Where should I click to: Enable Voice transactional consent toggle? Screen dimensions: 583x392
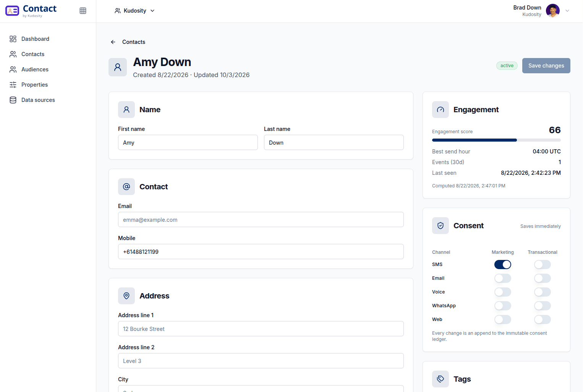[543, 292]
